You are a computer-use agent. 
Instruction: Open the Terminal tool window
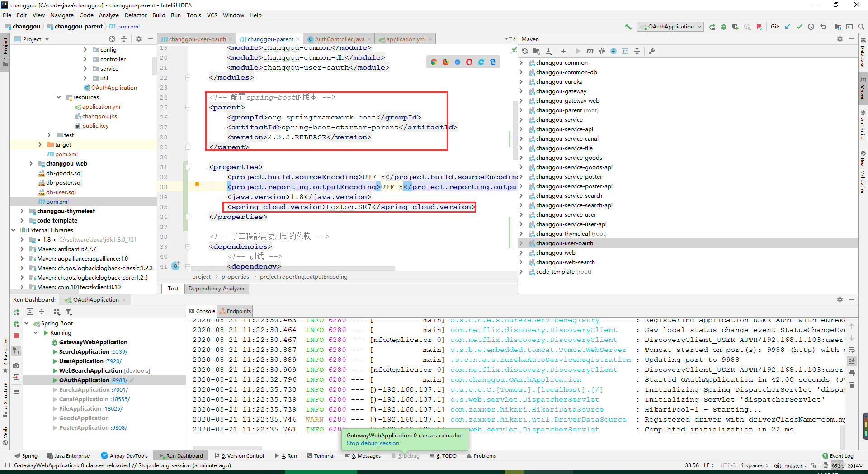[321, 456]
